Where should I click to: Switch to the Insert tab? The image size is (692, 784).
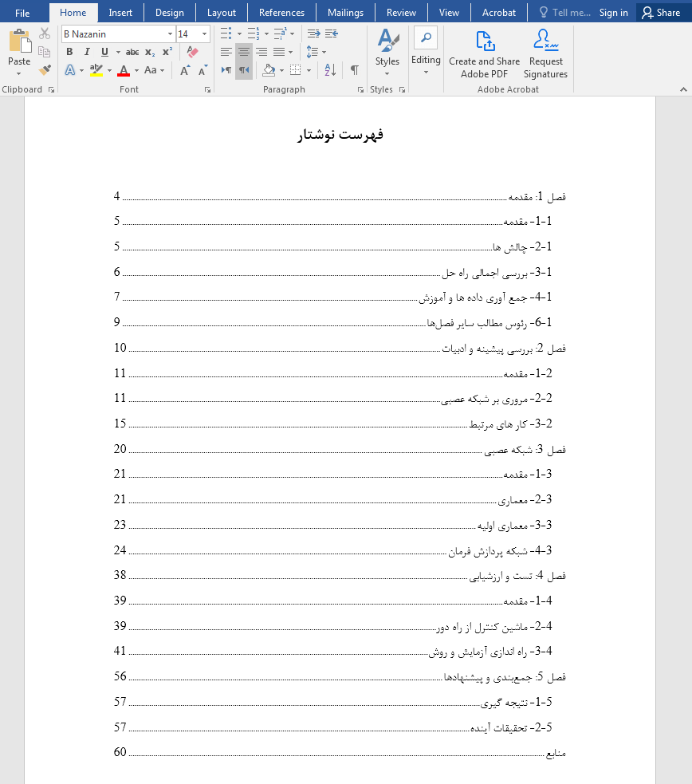click(x=120, y=13)
